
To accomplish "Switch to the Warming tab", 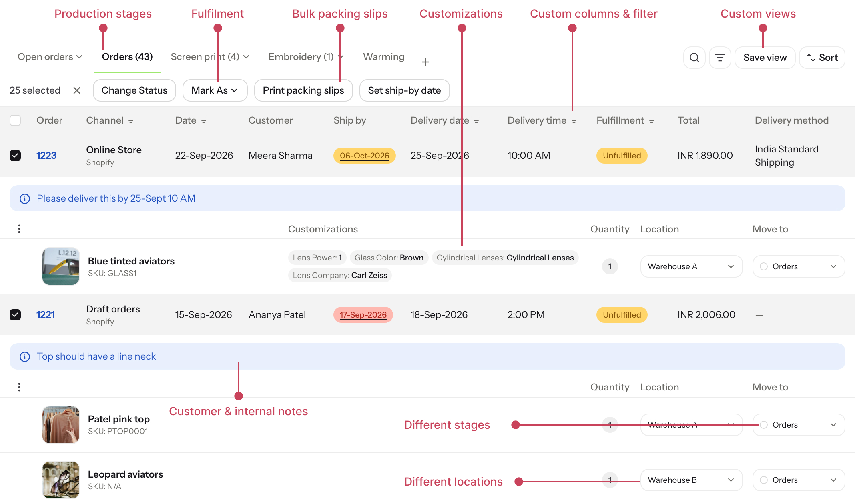I will coord(383,57).
